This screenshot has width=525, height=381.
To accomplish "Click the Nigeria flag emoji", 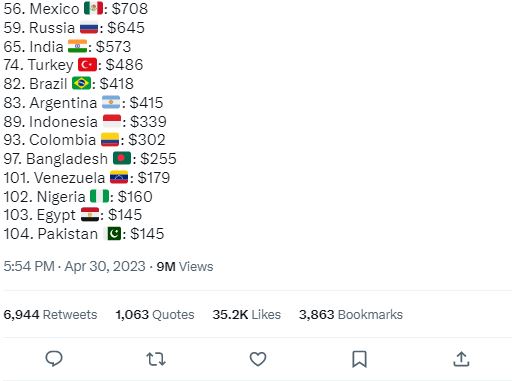I will tap(99, 196).
